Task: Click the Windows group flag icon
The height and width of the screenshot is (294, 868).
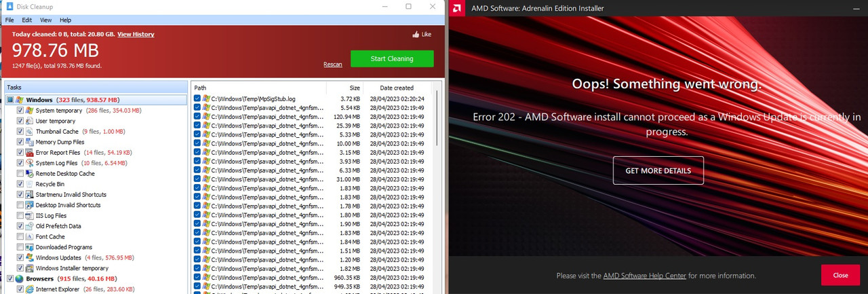Action: point(20,100)
